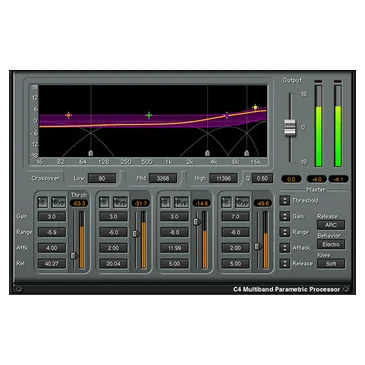Solo the fourth (high) band
The image size is (365, 365).
tap(226, 202)
